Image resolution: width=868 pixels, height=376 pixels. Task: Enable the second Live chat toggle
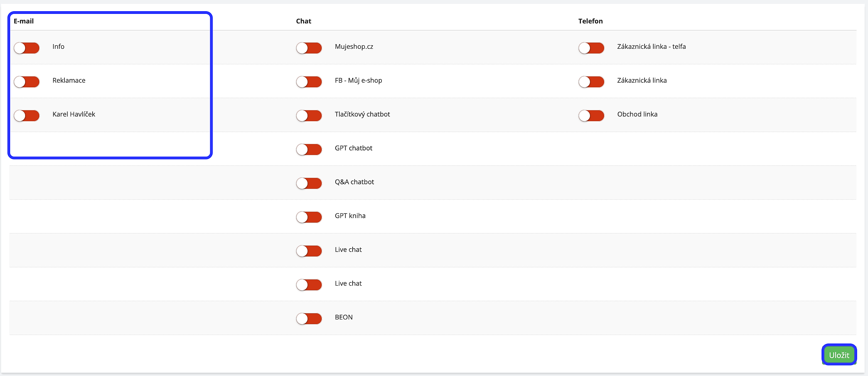coord(309,285)
